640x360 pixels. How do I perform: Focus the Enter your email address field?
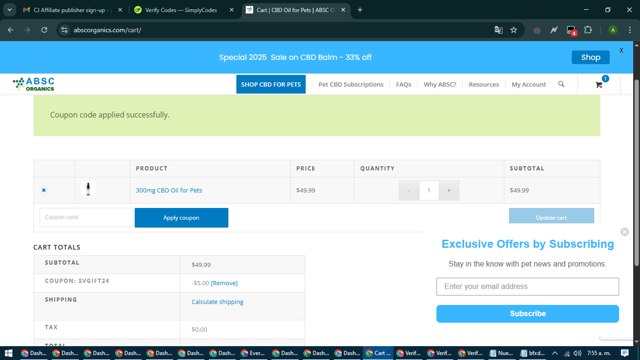click(527, 287)
